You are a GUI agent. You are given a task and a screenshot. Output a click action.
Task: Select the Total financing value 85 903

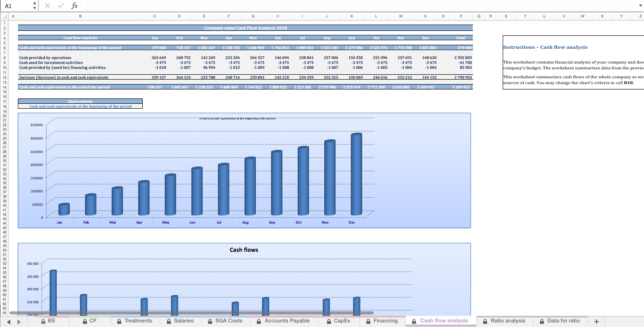click(466, 68)
